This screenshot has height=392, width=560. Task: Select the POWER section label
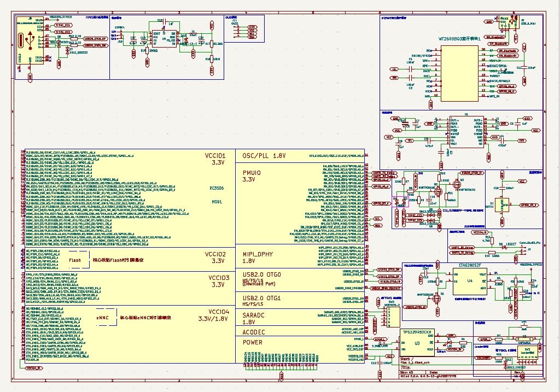tap(252, 343)
